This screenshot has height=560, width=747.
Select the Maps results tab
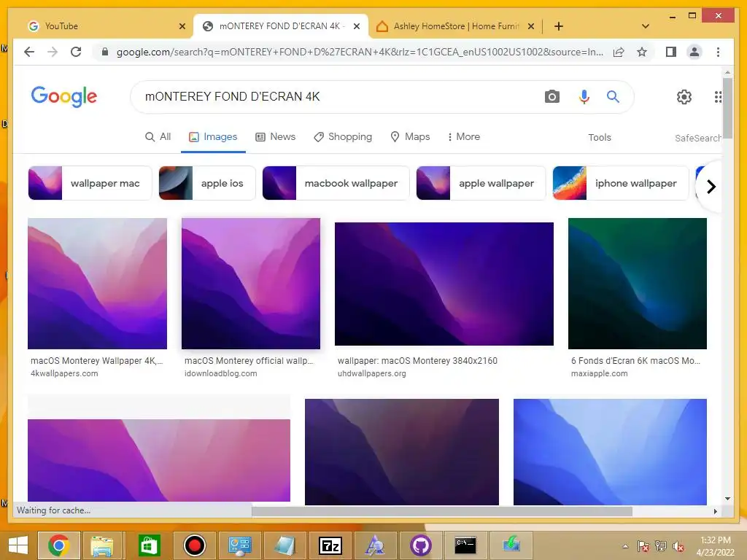410,136
